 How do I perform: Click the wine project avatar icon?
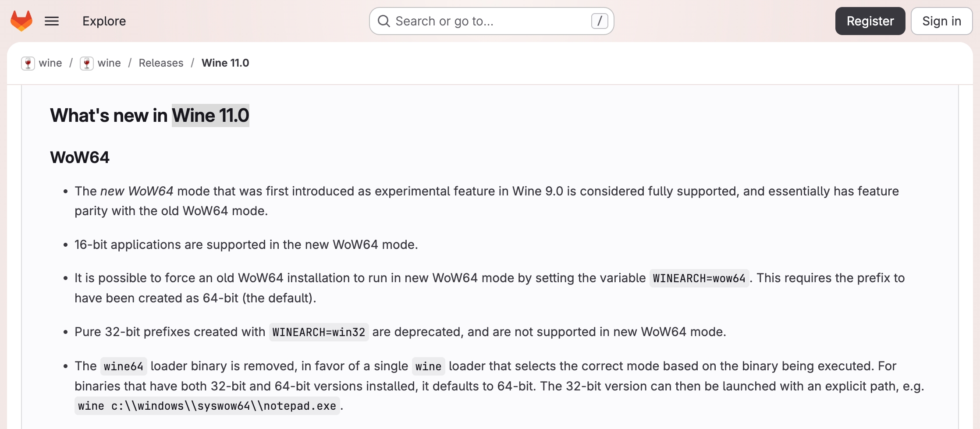point(87,63)
